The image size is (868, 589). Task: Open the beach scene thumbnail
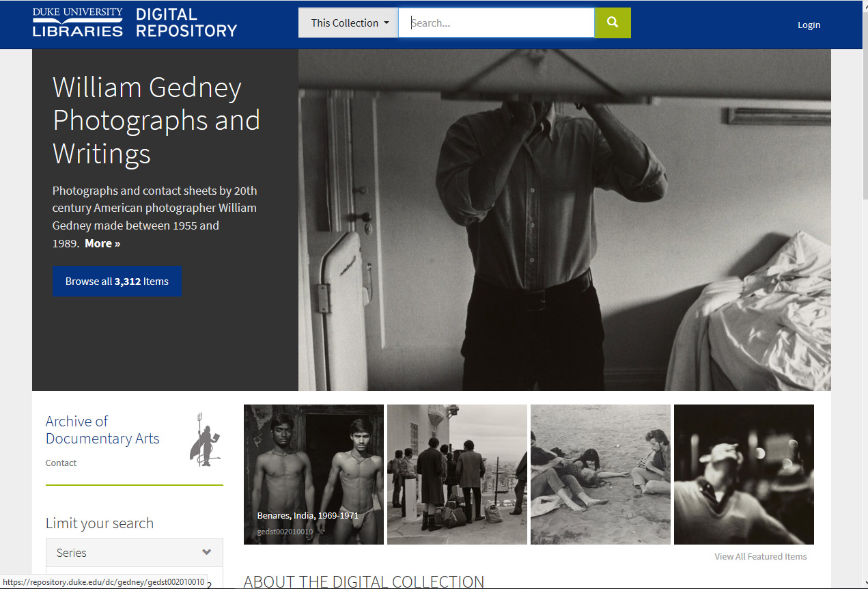600,474
